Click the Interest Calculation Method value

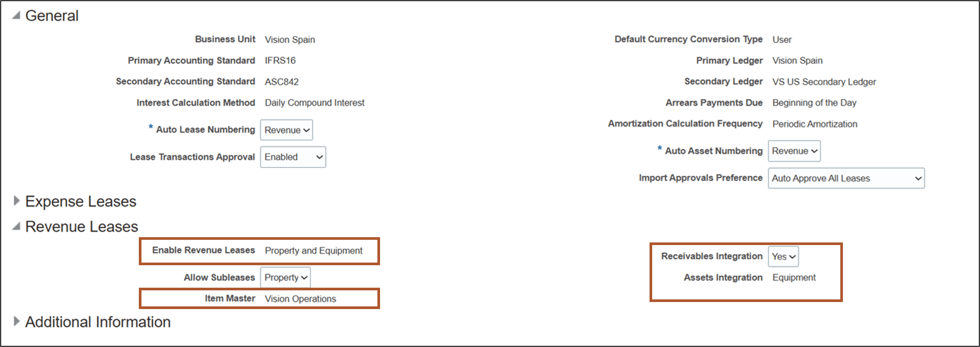click(315, 103)
